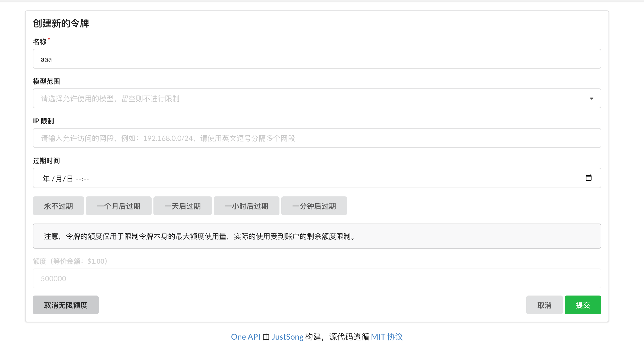644x349 pixels.
Task: Click the dropdown arrow of 模型范围
Action: (x=591, y=99)
